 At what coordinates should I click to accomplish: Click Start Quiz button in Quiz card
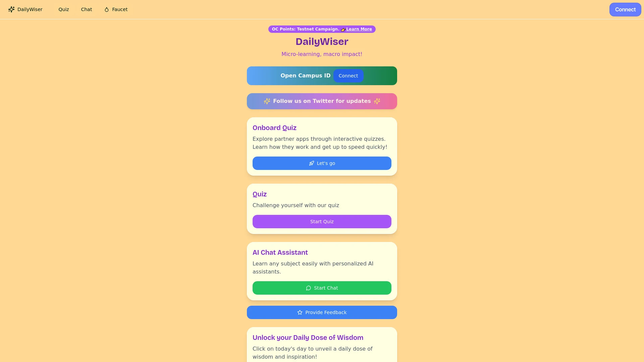coord(322,222)
